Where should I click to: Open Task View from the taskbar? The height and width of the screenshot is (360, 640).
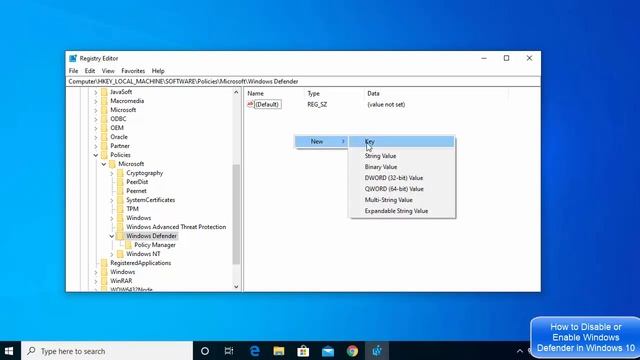[229, 351]
